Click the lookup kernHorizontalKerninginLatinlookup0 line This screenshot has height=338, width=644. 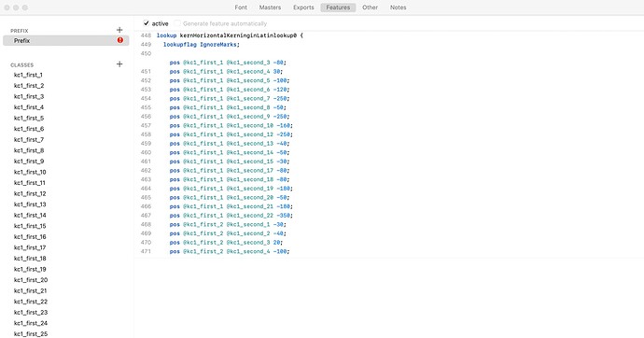(230, 35)
